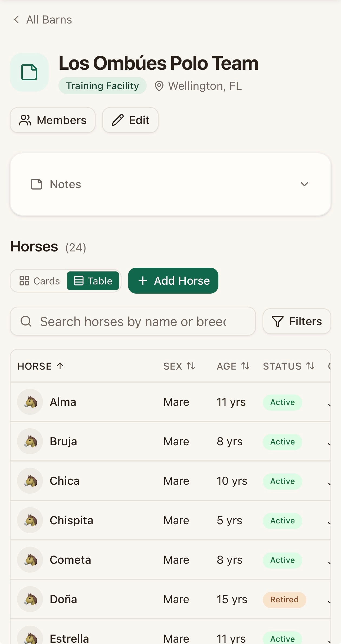This screenshot has height=644, width=341.
Task: Click the back chevron beside All Barns
Action: click(17, 19)
